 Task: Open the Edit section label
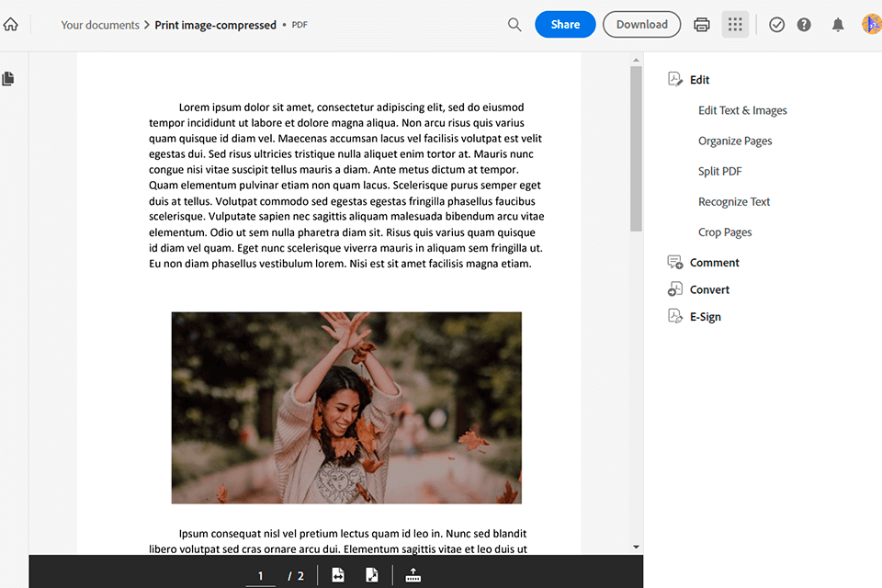700,80
